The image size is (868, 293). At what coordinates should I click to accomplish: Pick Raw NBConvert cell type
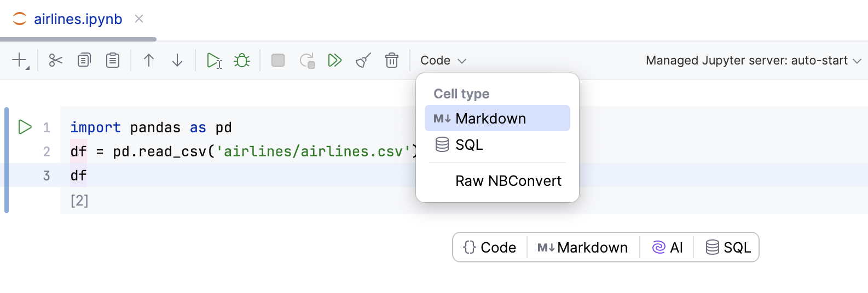tap(508, 181)
